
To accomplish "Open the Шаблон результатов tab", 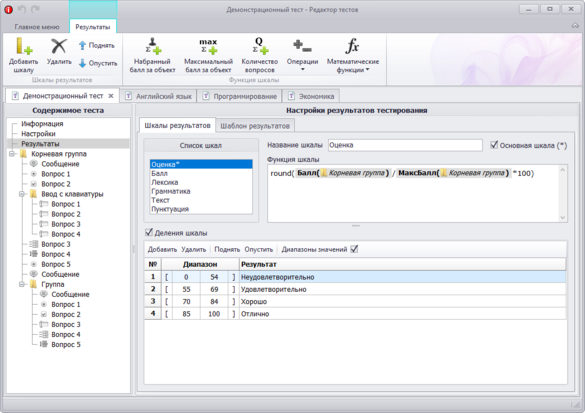I will tap(255, 126).
